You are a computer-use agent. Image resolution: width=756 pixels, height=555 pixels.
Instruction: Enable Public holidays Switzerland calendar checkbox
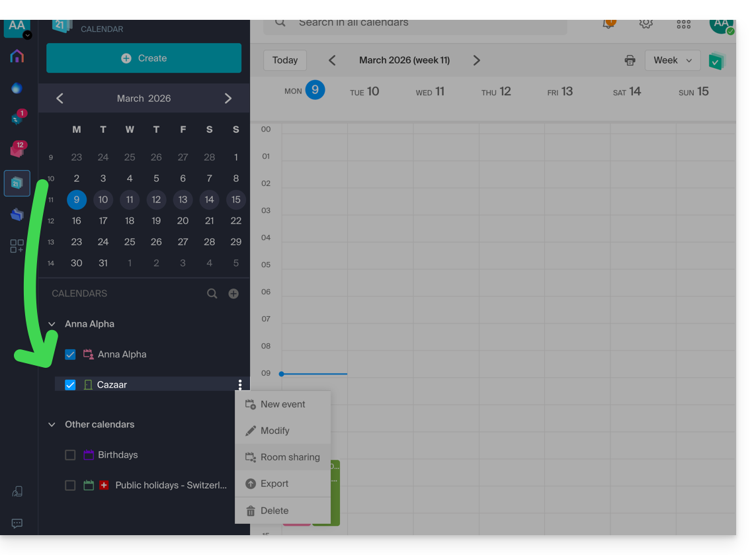click(70, 486)
